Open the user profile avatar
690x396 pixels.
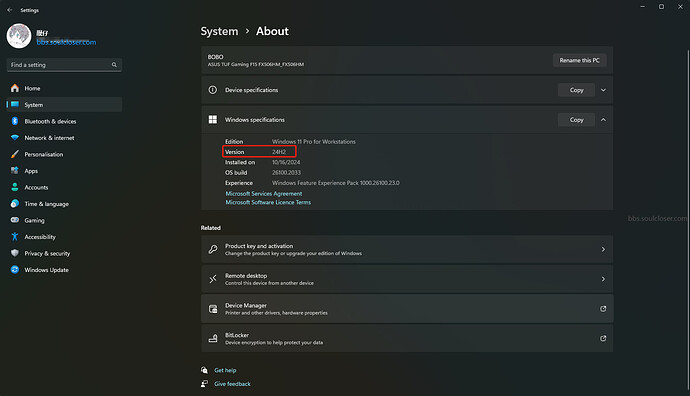[x=18, y=36]
